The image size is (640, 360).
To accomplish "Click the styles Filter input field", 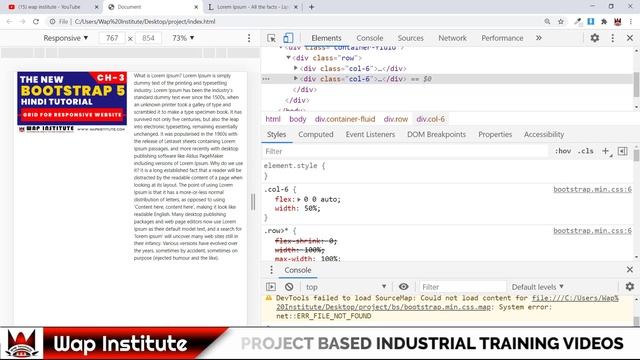I will (406, 151).
